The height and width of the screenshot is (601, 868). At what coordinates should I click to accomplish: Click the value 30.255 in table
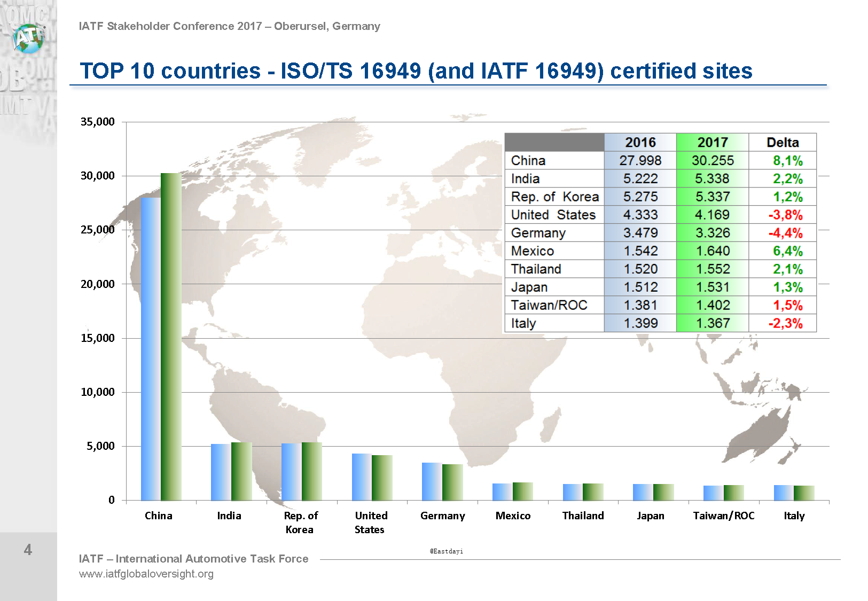pyautogui.click(x=713, y=161)
